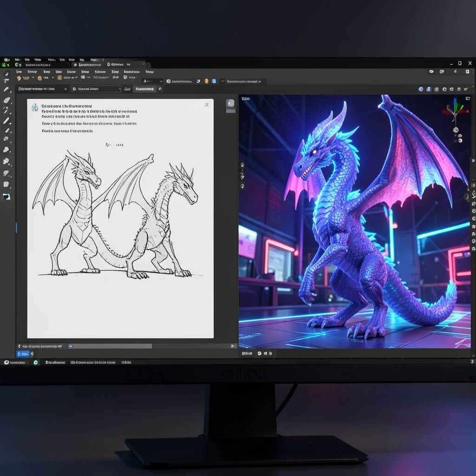Viewport: 476px width, 476px height.
Task: Open the dropdown arrow after the orange circle toolbar icon
Action: coord(53,78)
